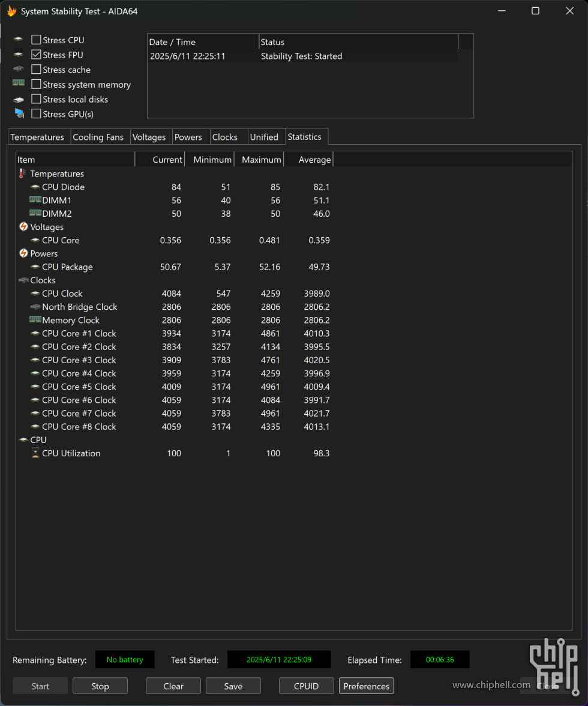Click the Elapsed Time value 00:06:36
Image resolution: width=588 pixels, height=706 pixels.
click(440, 660)
